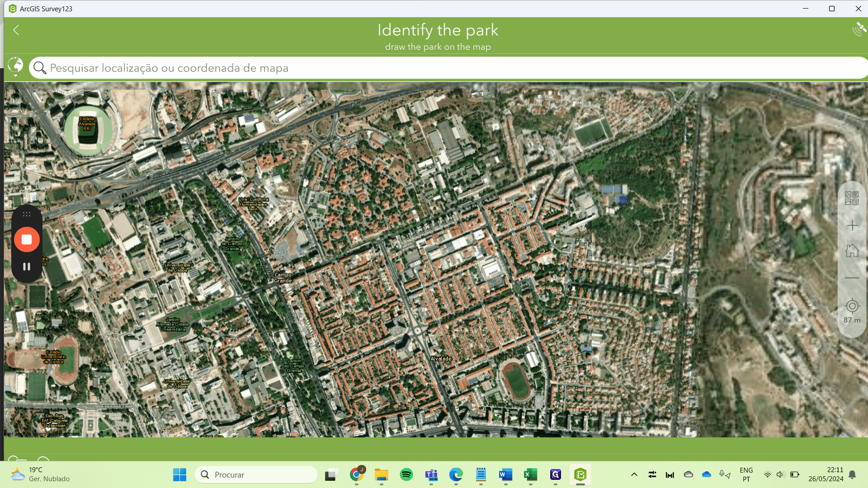Open Microsoft Word from taskbar
The width and height of the screenshot is (868, 488).
505,474
